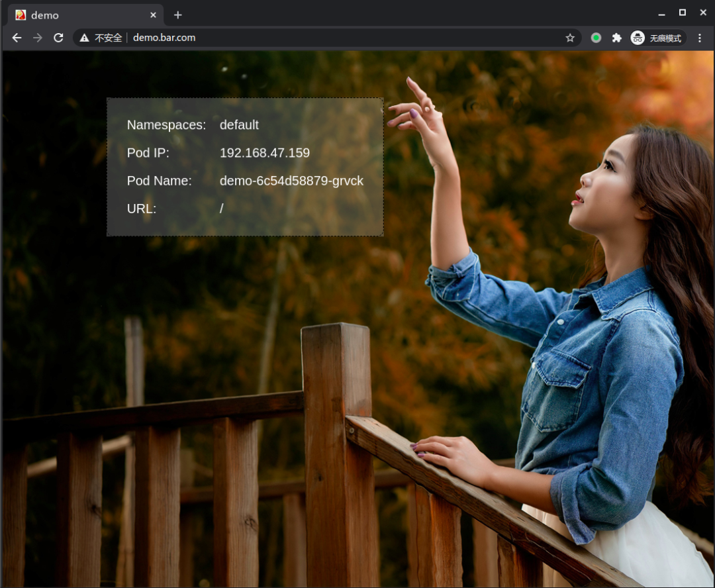Click the IP value 192.168.47.159
Image resolution: width=715 pixels, height=588 pixels.
pyautogui.click(x=264, y=153)
